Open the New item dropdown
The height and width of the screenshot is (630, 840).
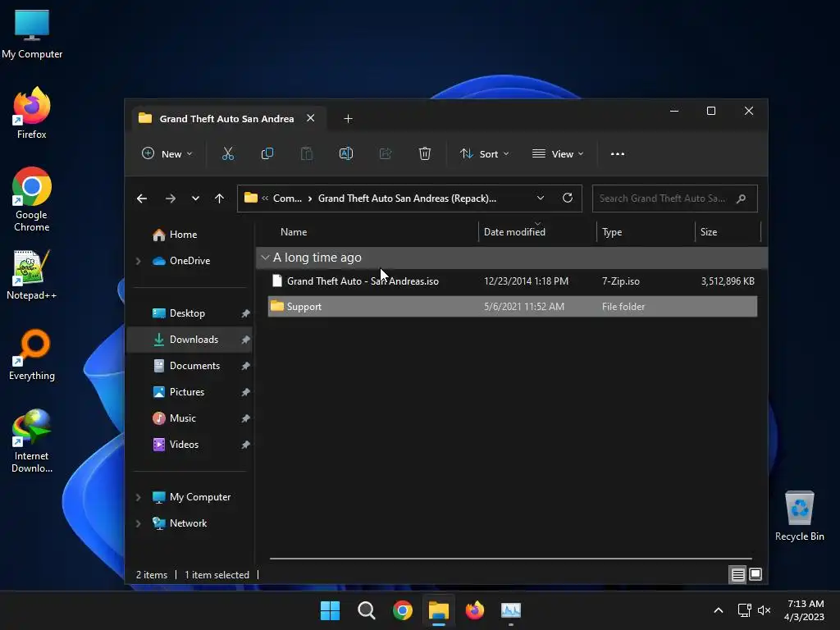(167, 153)
